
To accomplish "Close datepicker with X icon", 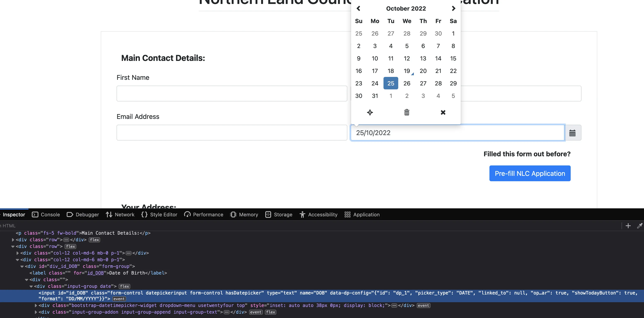I will click(443, 112).
